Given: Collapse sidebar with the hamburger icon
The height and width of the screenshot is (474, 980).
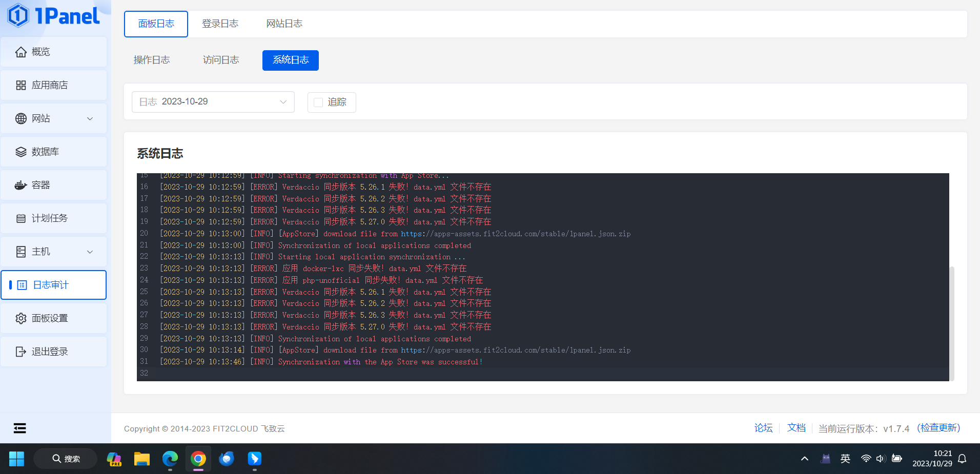Looking at the screenshot, I should (20, 428).
